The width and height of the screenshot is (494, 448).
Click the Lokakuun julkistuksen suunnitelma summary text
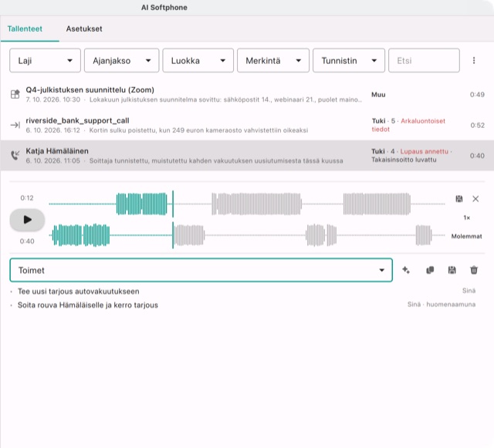[x=225, y=99]
